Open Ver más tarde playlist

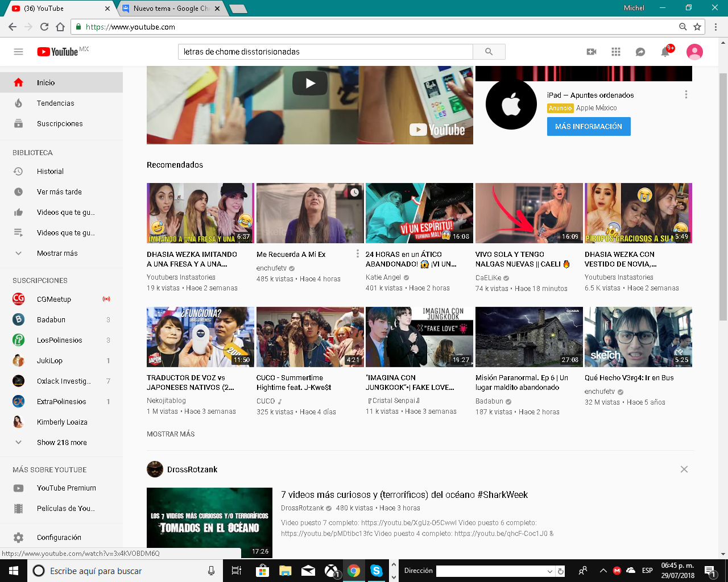61,192
